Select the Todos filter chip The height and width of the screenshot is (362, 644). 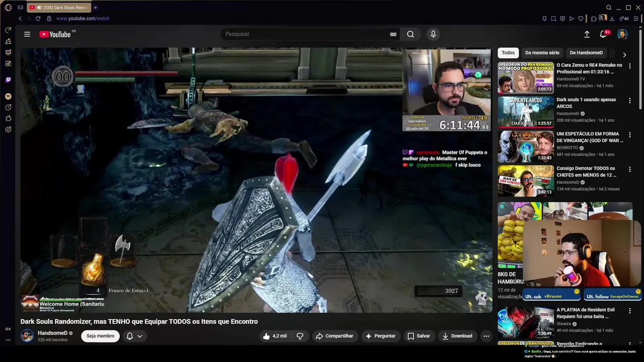pyautogui.click(x=508, y=53)
